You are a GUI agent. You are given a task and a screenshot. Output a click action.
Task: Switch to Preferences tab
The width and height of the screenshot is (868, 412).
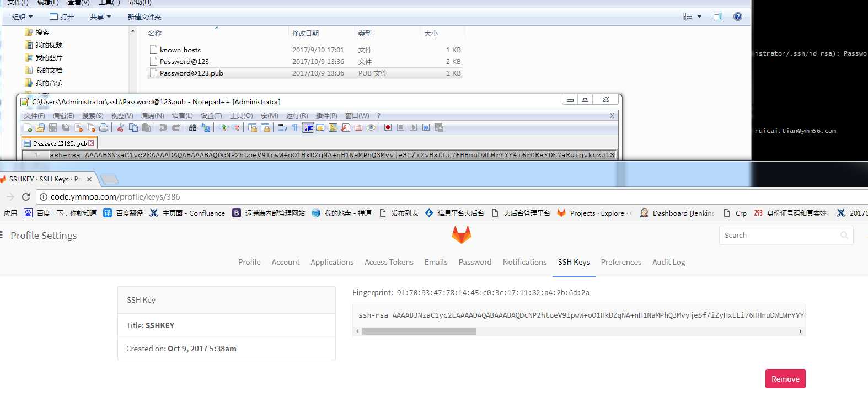coord(621,262)
